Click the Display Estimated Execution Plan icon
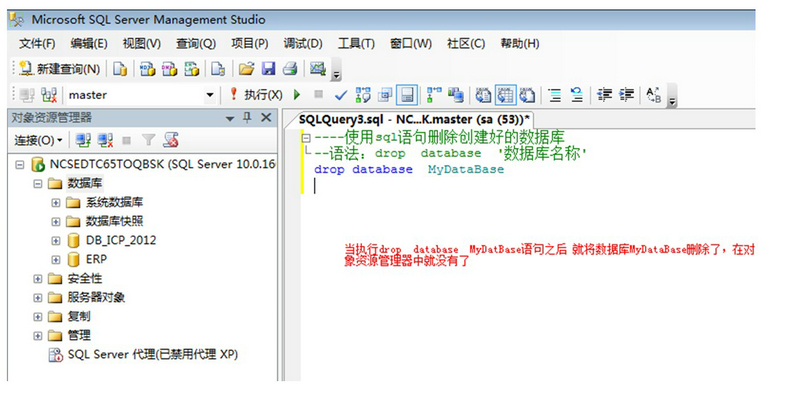The width and height of the screenshot is (800, 393). click(x=363, y=95)
